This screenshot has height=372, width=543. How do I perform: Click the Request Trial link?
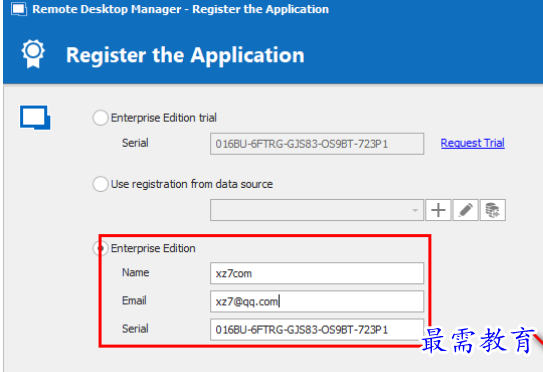[x=472, y=143]
